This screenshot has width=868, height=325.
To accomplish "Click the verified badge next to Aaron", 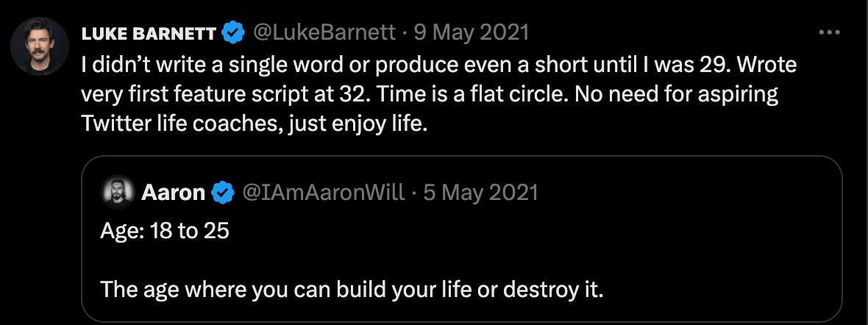I will point(222,193).
